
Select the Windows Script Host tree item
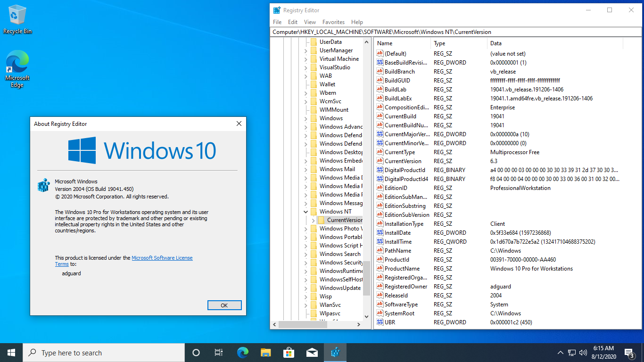click(341, 246)
